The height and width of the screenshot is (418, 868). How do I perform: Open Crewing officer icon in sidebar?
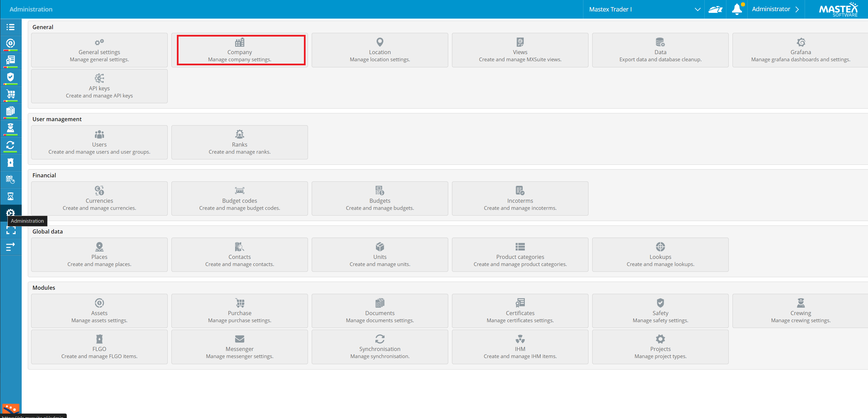(11, 128)
